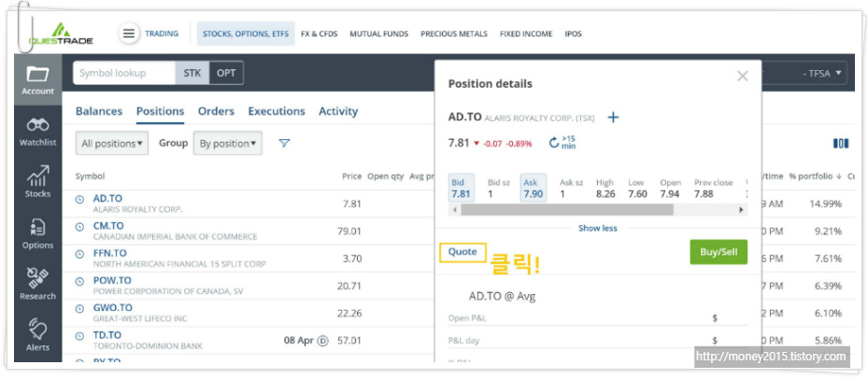Viewport: 868px width, 379px height.
Task: Click the clock icon beside AD.TO row
Action: 79,199
